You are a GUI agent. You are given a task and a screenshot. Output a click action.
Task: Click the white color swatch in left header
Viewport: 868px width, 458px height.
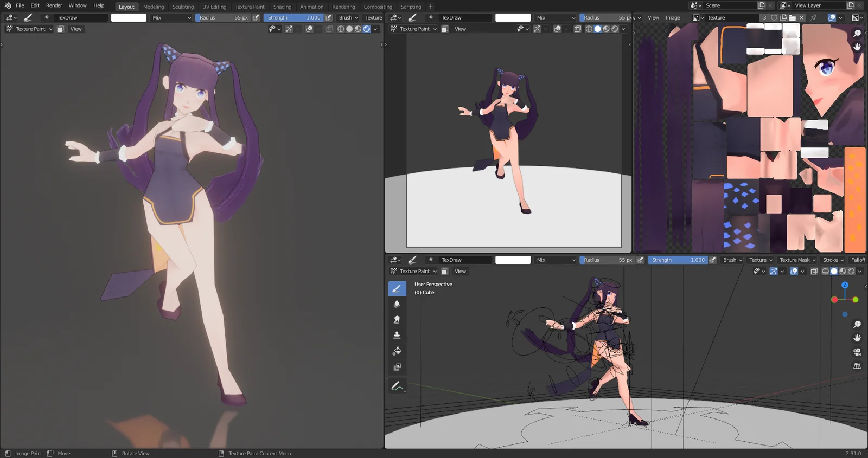(x=129, y=17)
